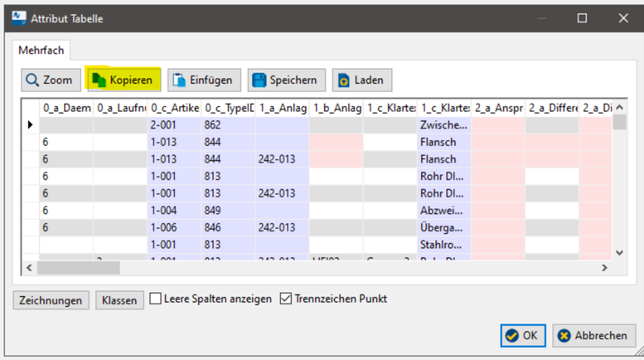
Task: Select the Mehrfach tab
Action: (41, 51)
